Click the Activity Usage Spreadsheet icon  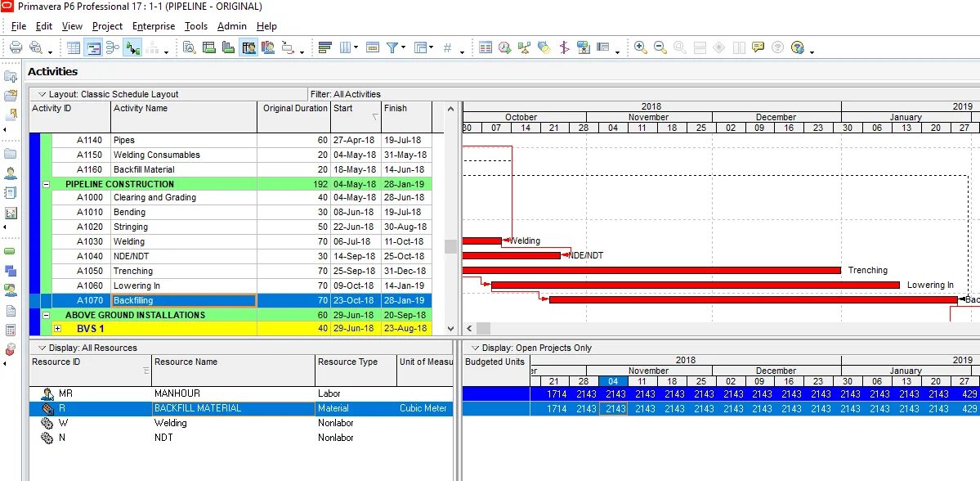click(208, 47)
